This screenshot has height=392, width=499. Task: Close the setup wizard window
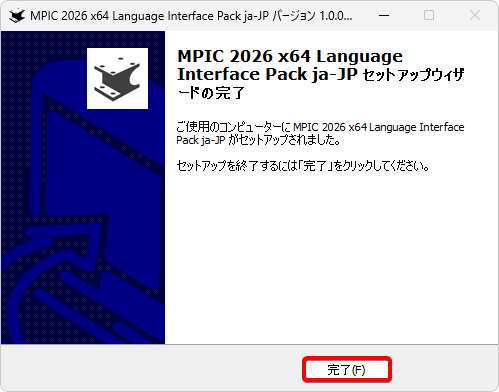click(x=475, y=15)
